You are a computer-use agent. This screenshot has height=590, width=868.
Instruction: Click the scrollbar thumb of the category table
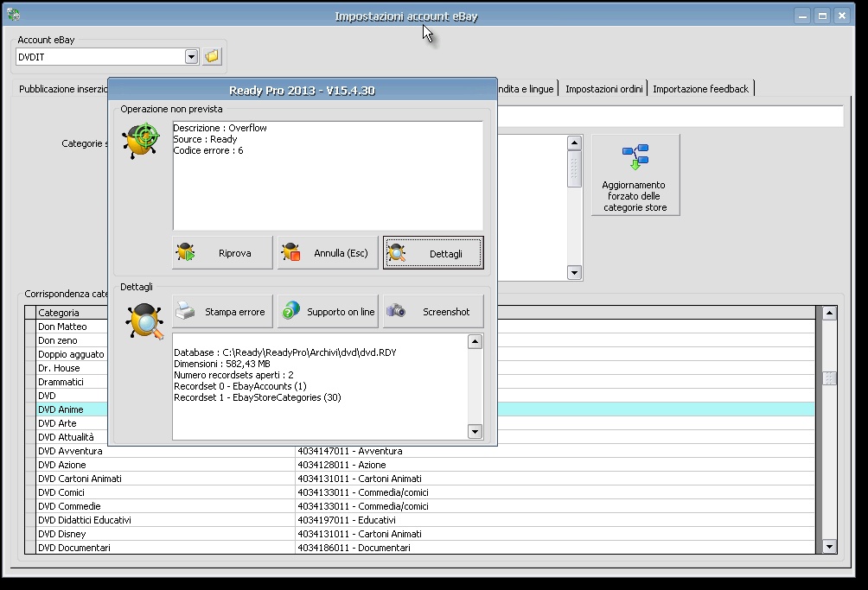[829, 378]
